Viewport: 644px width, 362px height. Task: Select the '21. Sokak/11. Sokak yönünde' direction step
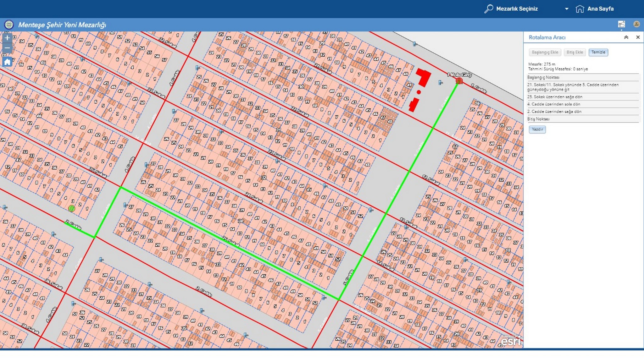583,87
